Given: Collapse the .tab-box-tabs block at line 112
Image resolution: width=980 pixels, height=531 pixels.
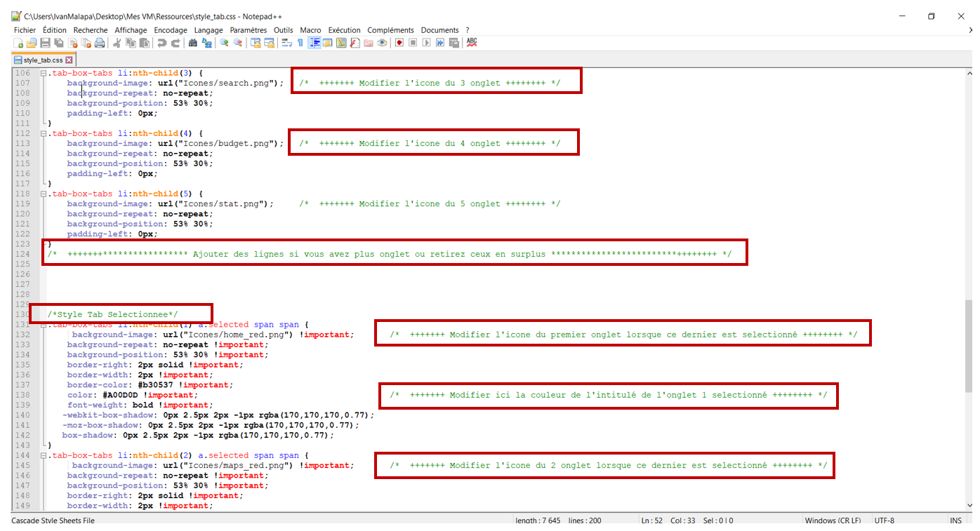Looking at the screenshot, I should point(43,133).
